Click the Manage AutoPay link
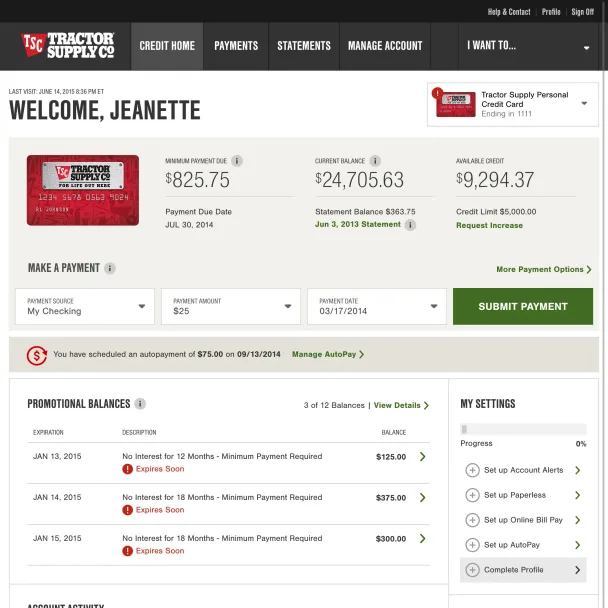608x608 pixels. pos(328,354)
